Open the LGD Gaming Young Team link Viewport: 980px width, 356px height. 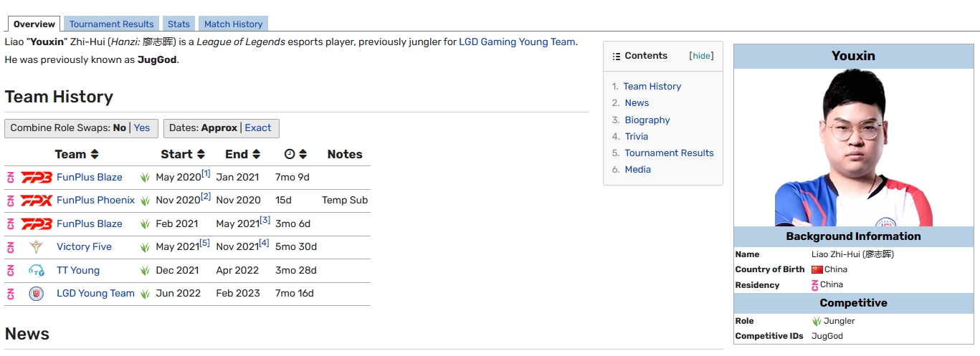pyautogui.click(x=517, y=42)
